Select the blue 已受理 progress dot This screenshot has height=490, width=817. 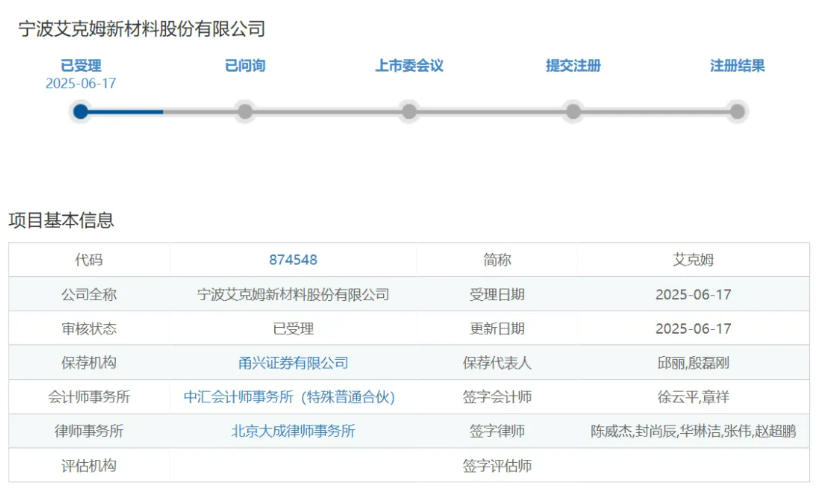81,112
